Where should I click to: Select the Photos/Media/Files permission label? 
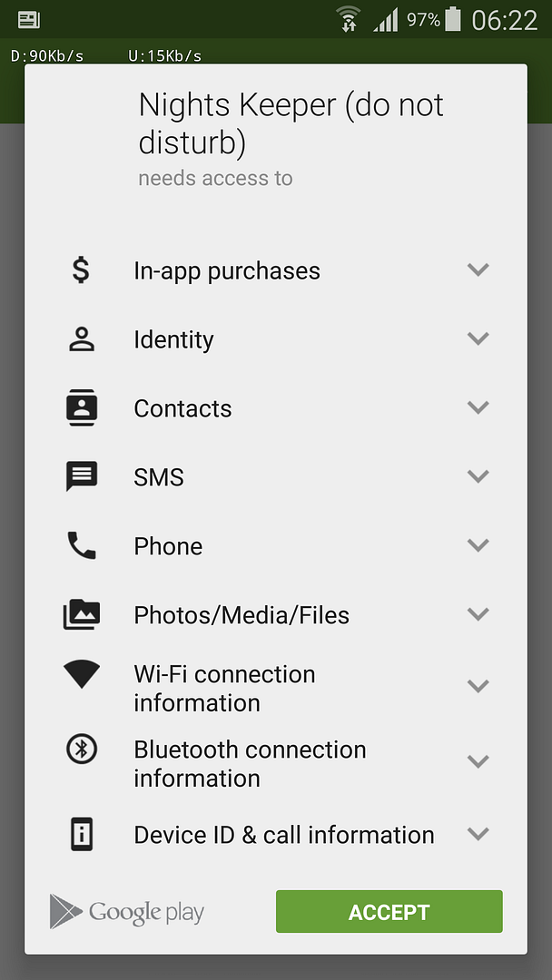(x=241, y=615)
